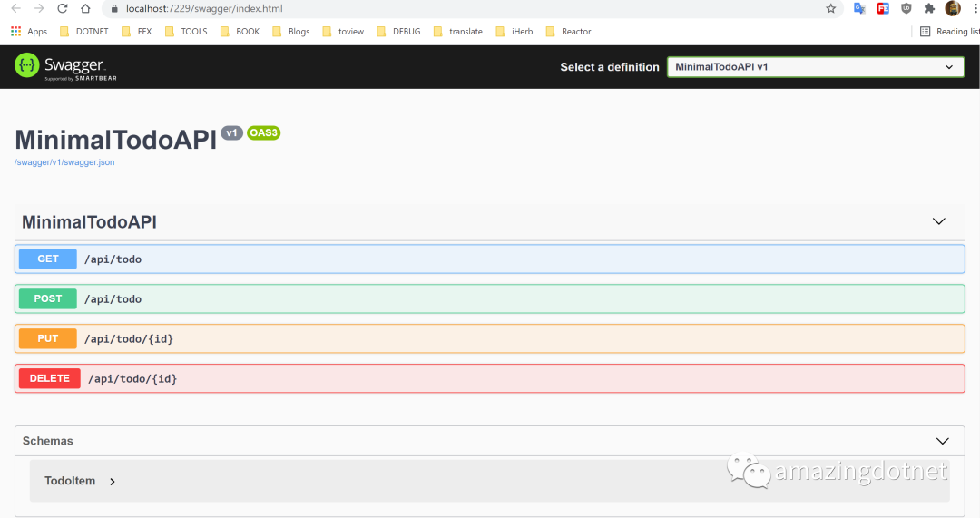This screenshot has width=980, height=518.
Task: Expand the PUT /api/todo/{id} operation
Action: point(489,338)
